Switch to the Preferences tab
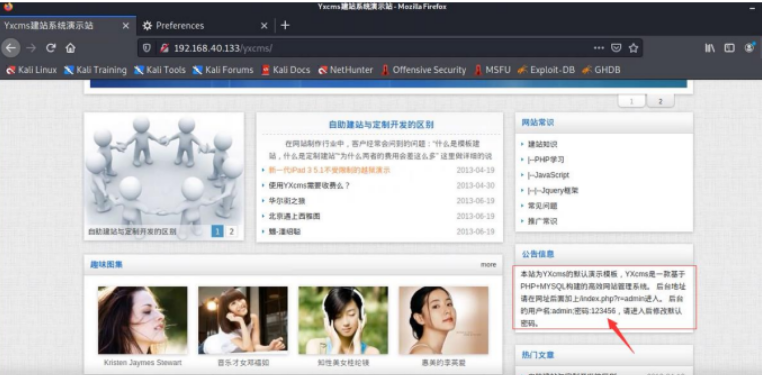This screenshot has height=375, width=762. click(x=205, y=26)
